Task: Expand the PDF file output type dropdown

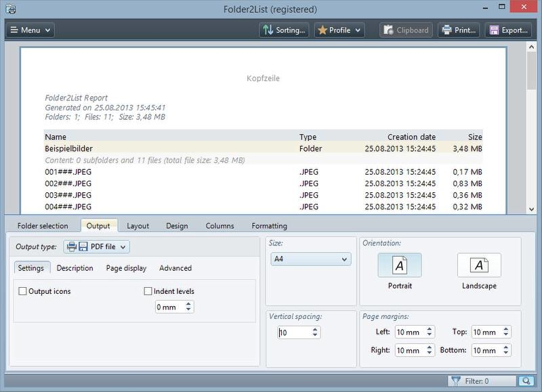Action: 96,247
